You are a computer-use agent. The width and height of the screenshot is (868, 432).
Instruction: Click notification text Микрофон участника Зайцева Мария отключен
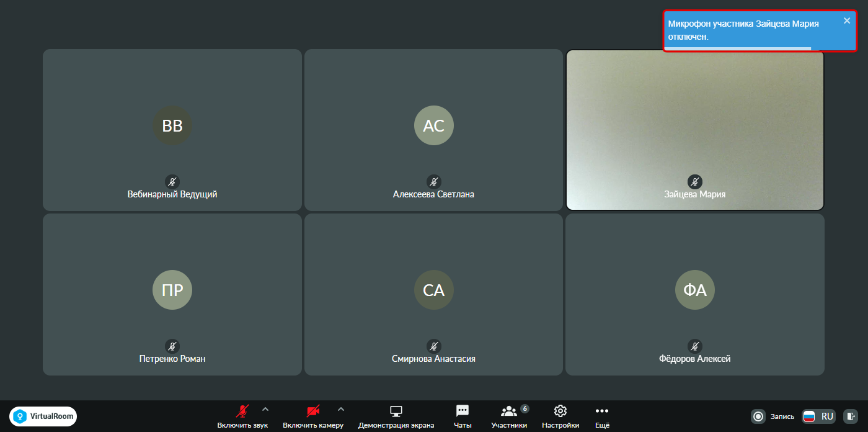[743, 30]
